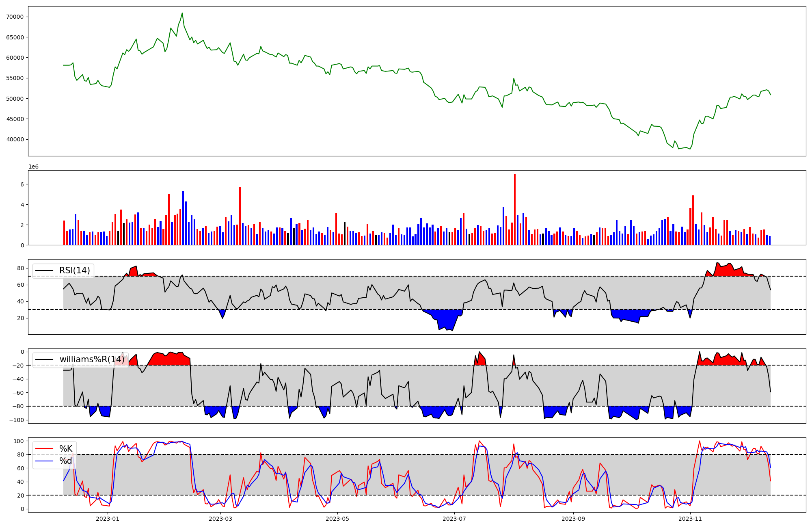The width and height of the screenshot is (812, 528).
Task: Click the black RSI legend line sample
Action: tap(44, 270)
